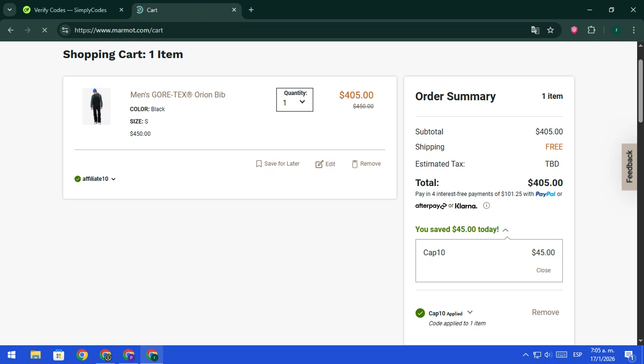Open Windows Start menu
Viewport: 644px width, 364px height.
[x=12, y=355]
